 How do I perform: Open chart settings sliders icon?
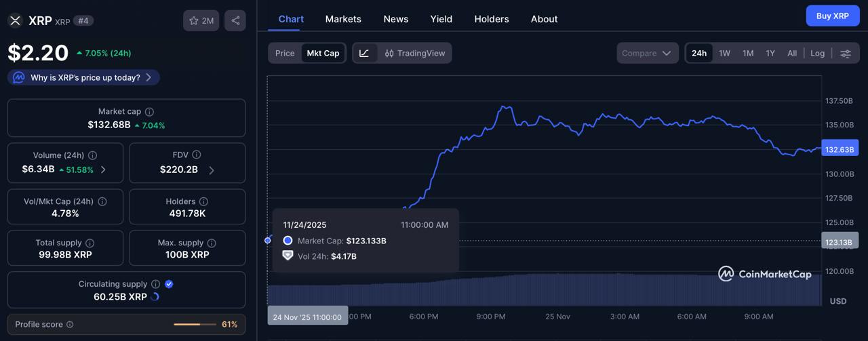click(846, 54)
